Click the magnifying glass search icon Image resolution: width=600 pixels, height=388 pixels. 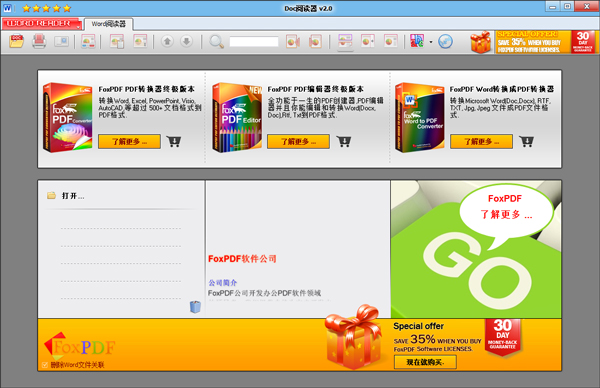point(217,41)
